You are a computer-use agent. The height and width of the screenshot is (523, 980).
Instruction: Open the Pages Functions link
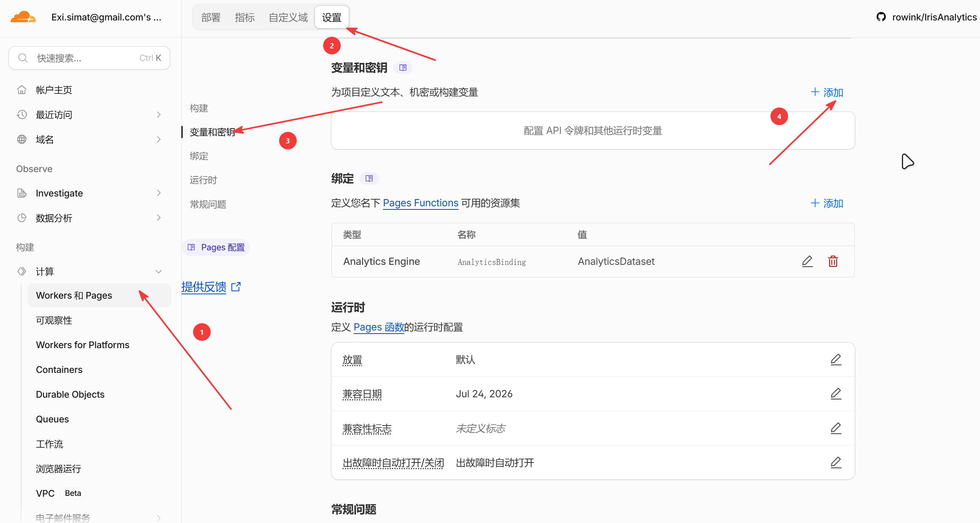(420, 203)
